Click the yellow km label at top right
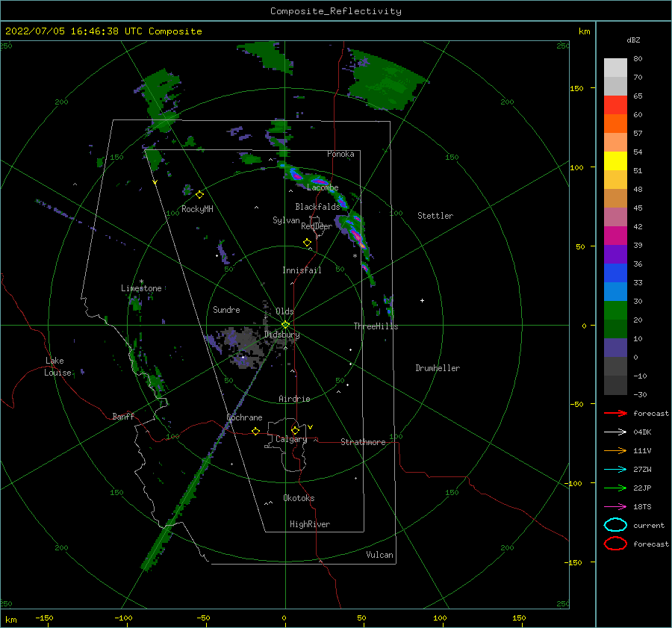This screenshot has height=628, width=672. (x=584, y=31)
